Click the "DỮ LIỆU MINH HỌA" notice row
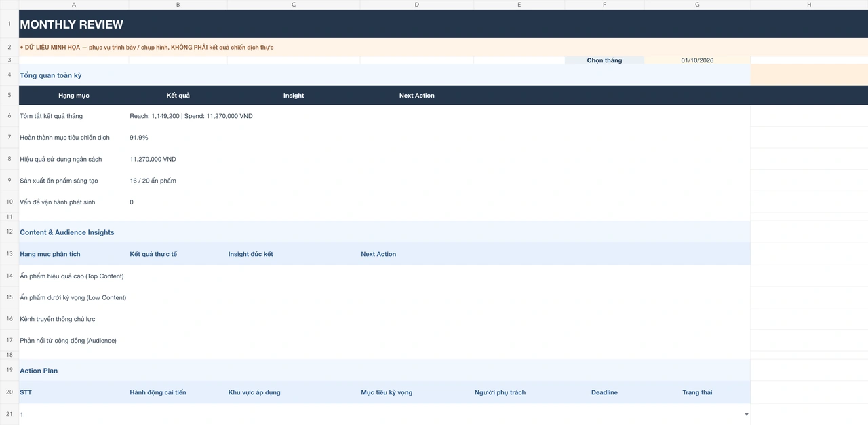Viewport: 868px width, 425px height. [x=443, y=48]
